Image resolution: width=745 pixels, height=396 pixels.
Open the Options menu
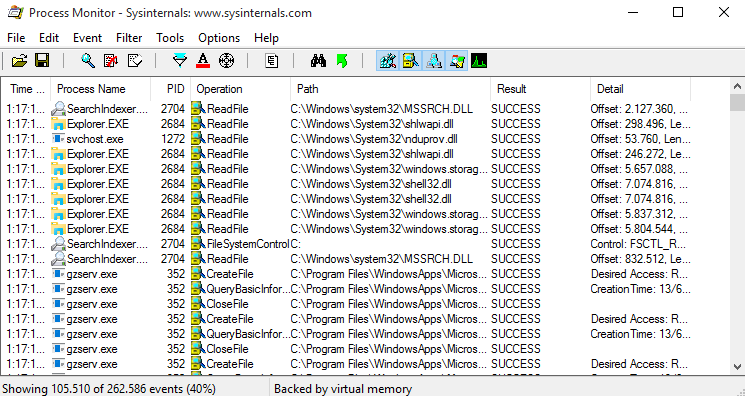point(219,38)
